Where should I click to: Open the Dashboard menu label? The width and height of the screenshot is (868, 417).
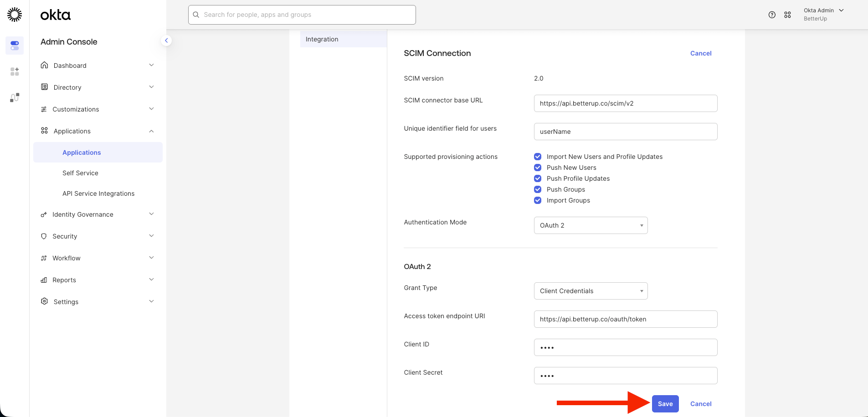click(70, 66)
